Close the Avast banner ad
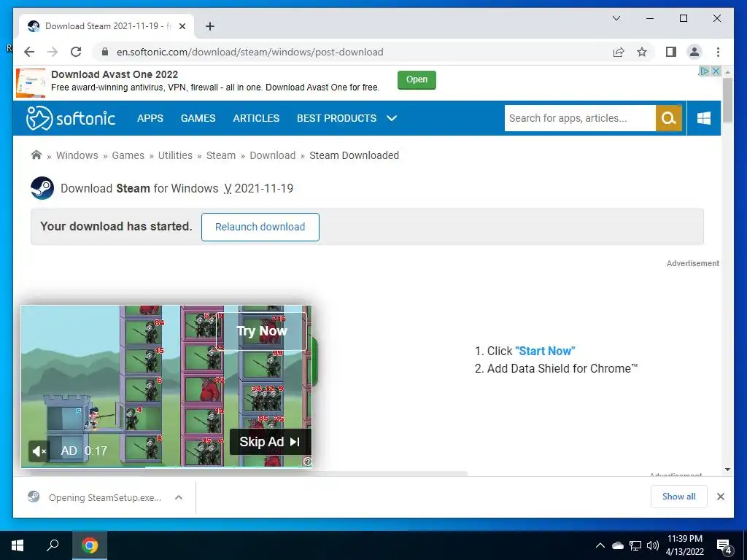Screen dimensions: 747x560 [x=716, y=71]
